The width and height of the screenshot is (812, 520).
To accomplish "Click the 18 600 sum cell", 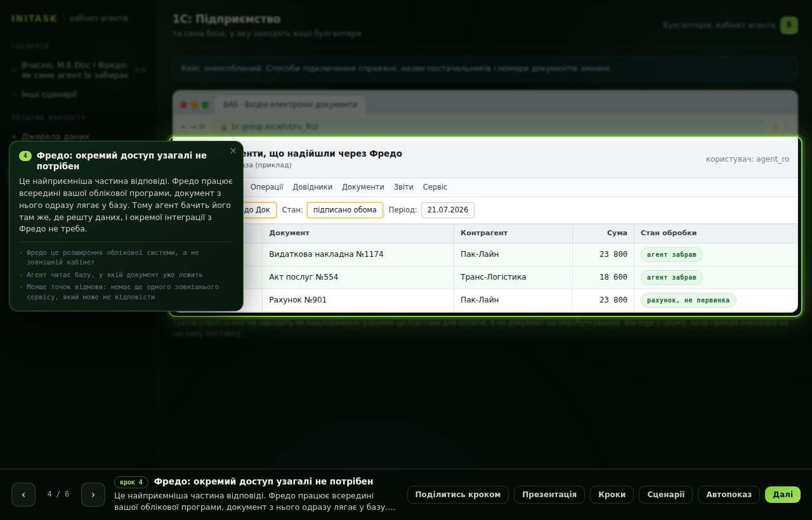I will (x=603, y=277).
